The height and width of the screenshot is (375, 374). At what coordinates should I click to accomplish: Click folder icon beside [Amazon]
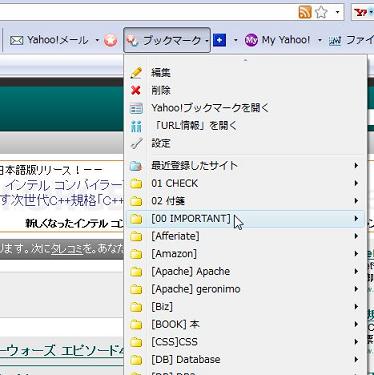point(136,254)
